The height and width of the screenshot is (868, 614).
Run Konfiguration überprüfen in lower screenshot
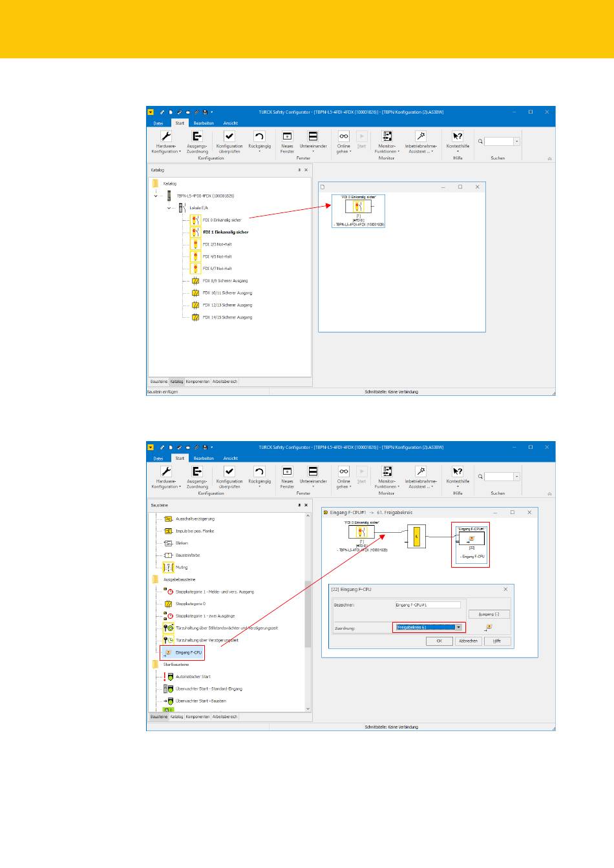(229, 477)
